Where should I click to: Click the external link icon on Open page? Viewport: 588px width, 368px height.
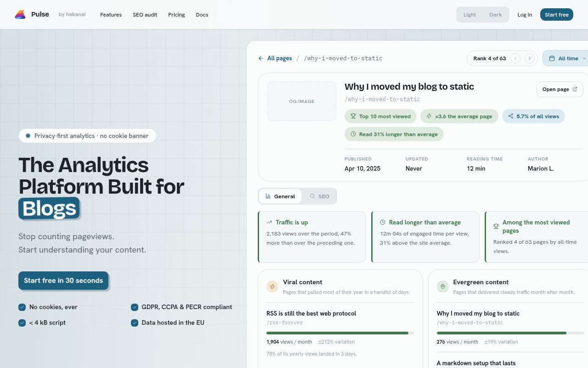click(575, 89)
